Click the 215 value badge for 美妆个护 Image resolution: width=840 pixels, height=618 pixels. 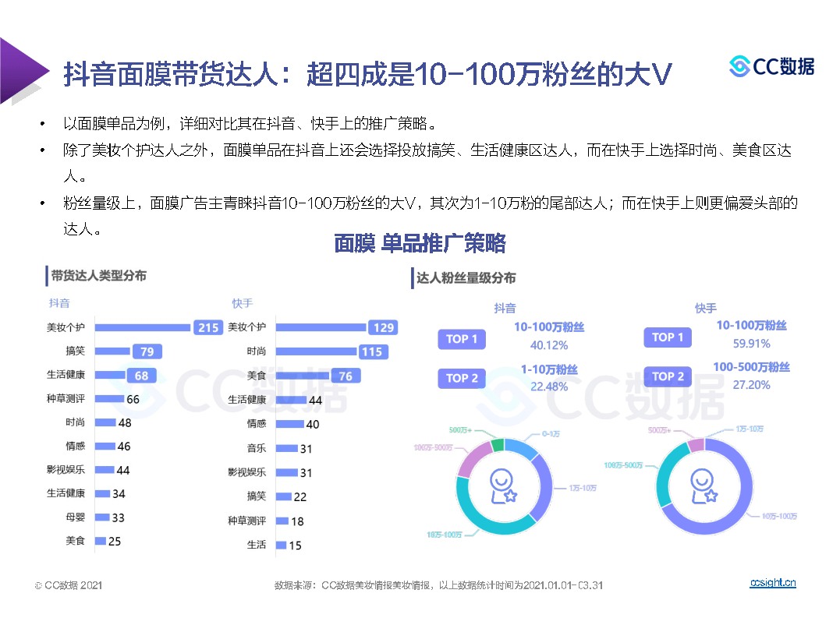point(208,327)
